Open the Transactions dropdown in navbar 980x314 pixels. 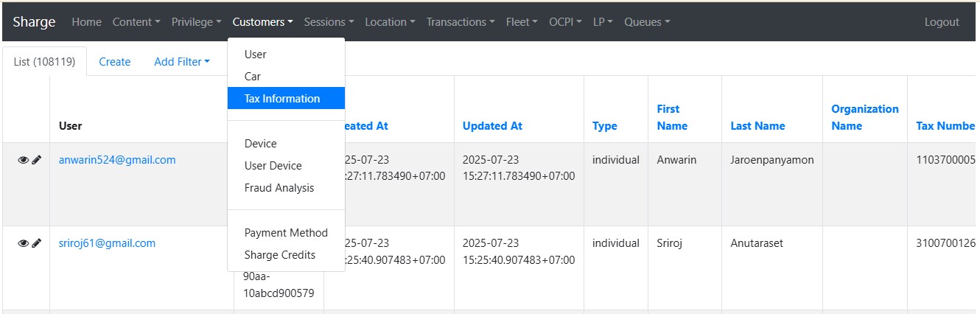(x=461, y=22)
